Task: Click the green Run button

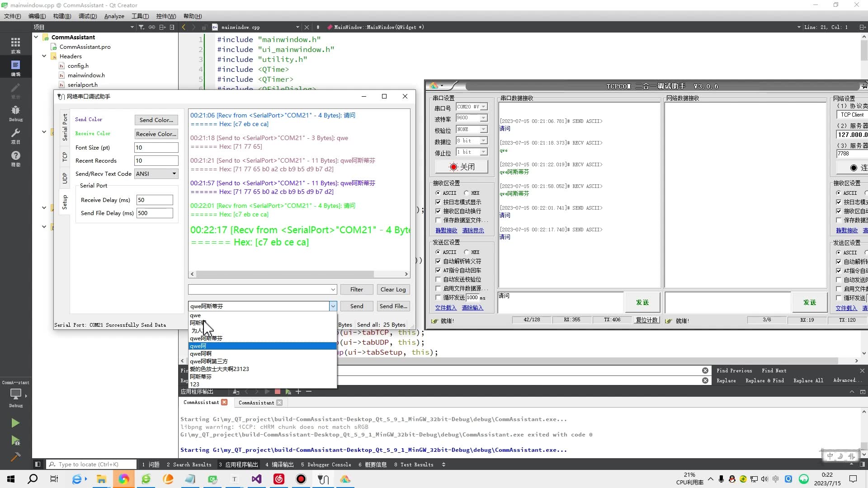Action: point(15,423)
